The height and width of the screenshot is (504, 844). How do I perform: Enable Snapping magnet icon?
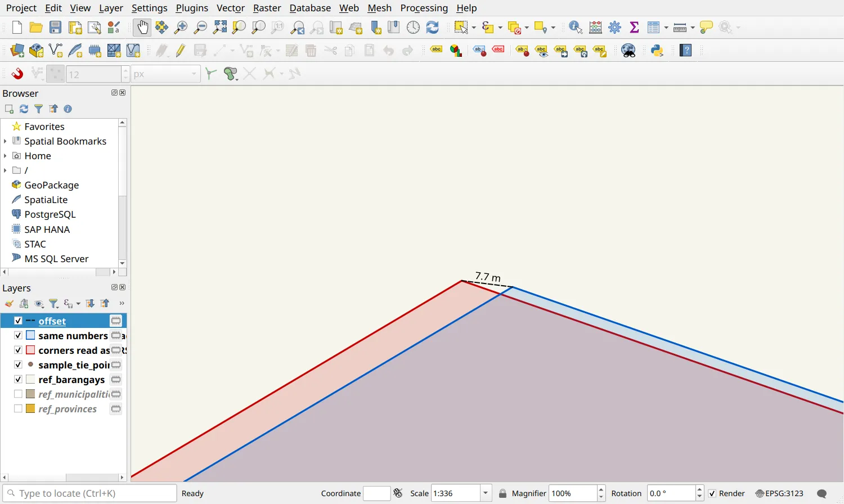(x=17, y=74)
